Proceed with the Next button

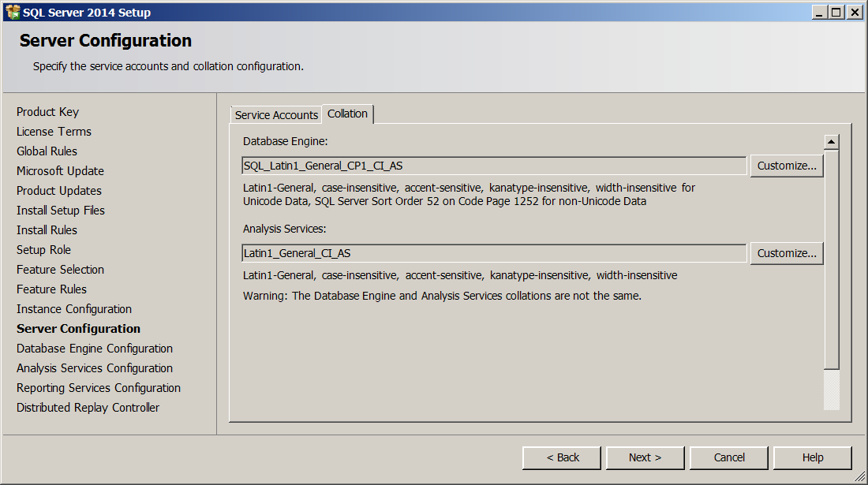[x=645, y=457]
